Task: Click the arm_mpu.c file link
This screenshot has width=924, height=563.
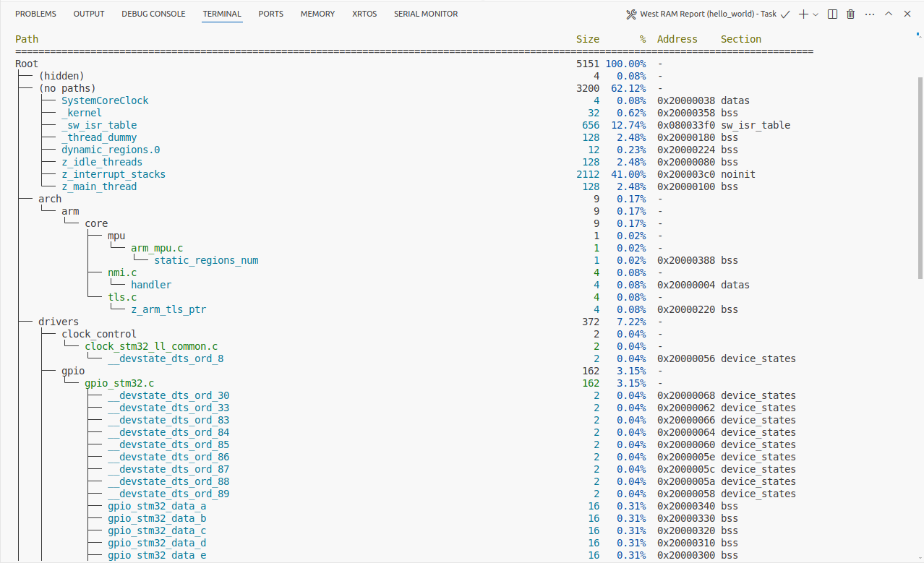Action: pyautogui.click(x=157, y=248)
